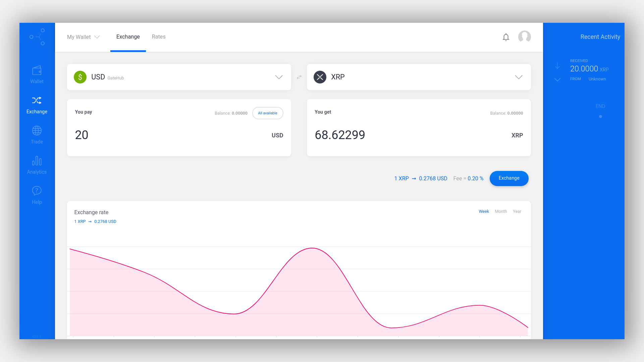Click the Exchange button
The image size is (644, 362).
pyautogui.click(x=509, y=178)
